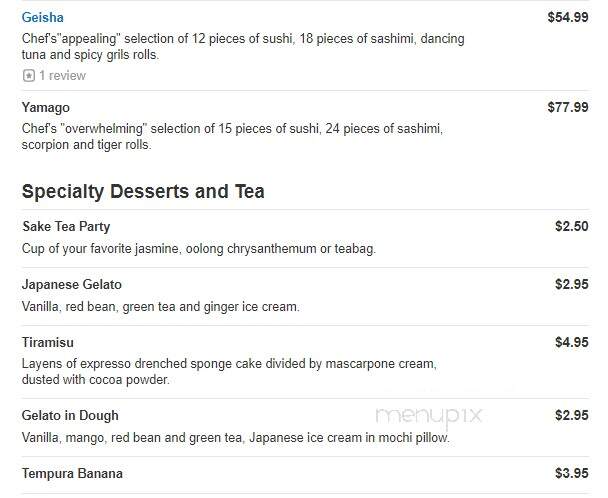Click the Tempura Banana price $3.95
608x498 pixels.
572,474
